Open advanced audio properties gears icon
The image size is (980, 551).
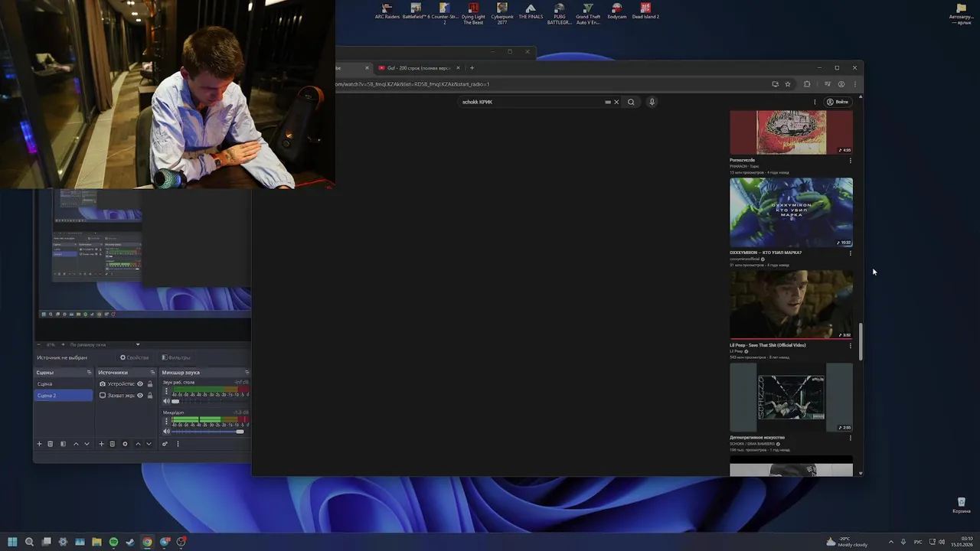coord(165,444)
